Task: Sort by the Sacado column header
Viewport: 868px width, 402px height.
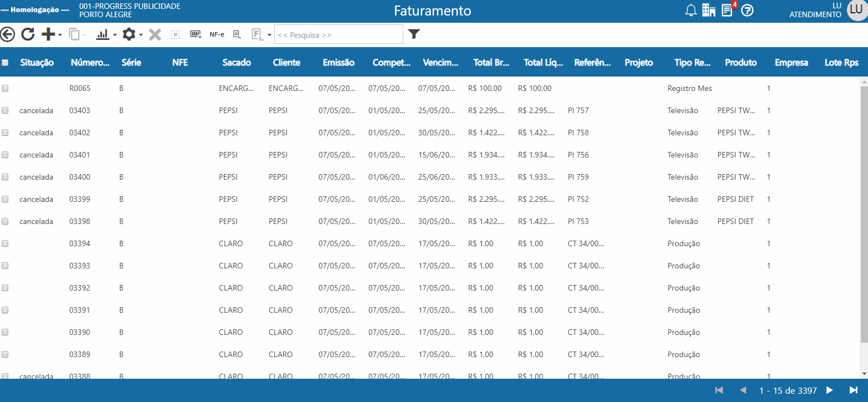Action: click(x=237, y=63)
